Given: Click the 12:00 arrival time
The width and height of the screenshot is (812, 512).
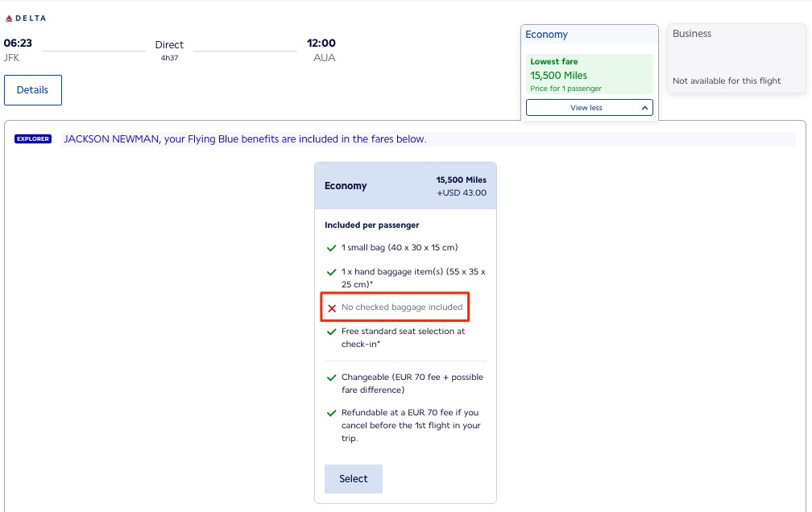Looking at the screenshot, I should click(321, 43).
